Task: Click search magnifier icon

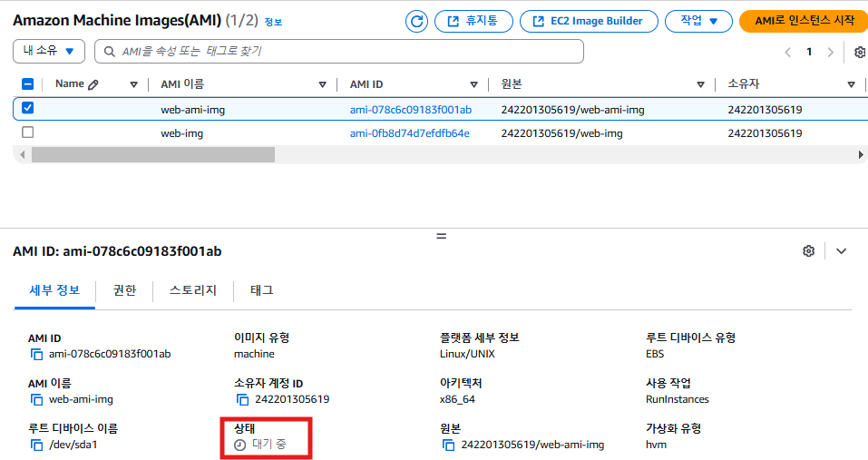Action: pos(110,52)
